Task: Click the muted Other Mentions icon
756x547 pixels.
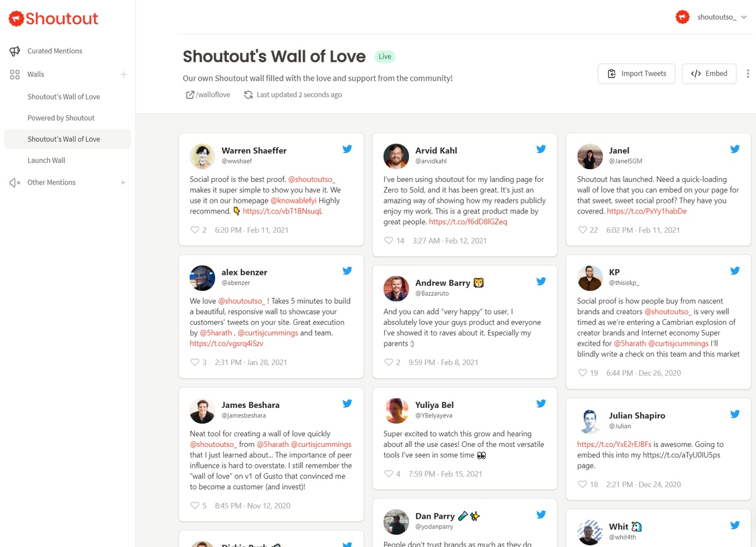Action: pyautogui.click(x=14, y=183)
